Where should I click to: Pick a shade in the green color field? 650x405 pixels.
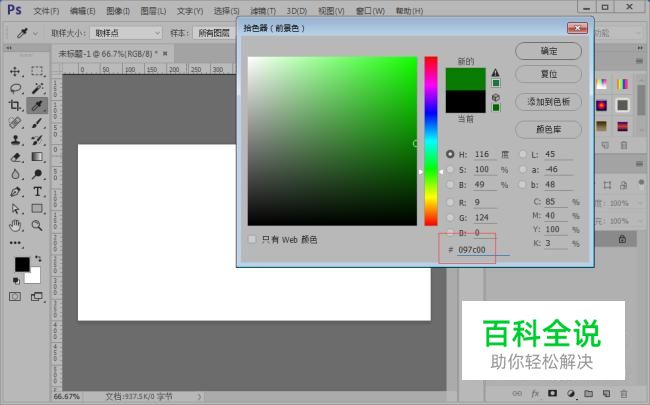pyautogui.click(x=332, y=141)
